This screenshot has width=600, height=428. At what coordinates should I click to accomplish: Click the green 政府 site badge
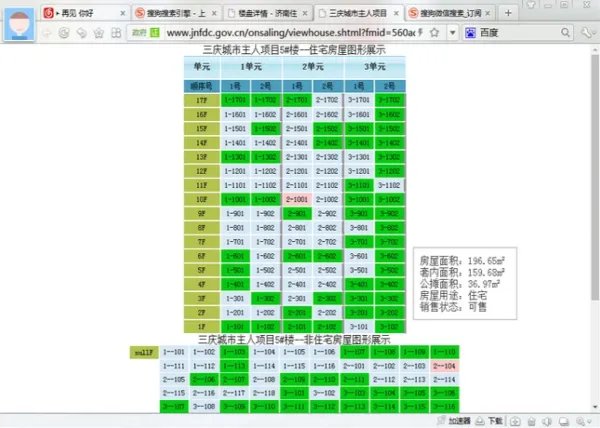click(x=145, y=33)
